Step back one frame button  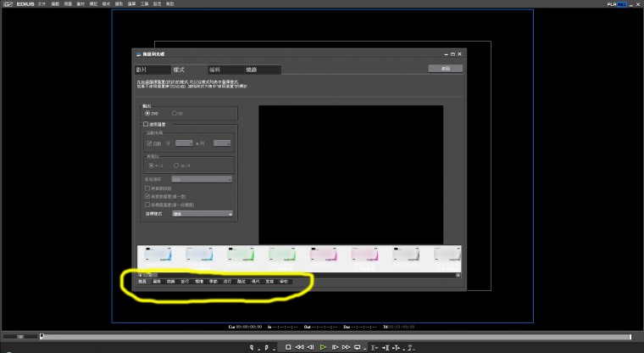tap(310, 348)
